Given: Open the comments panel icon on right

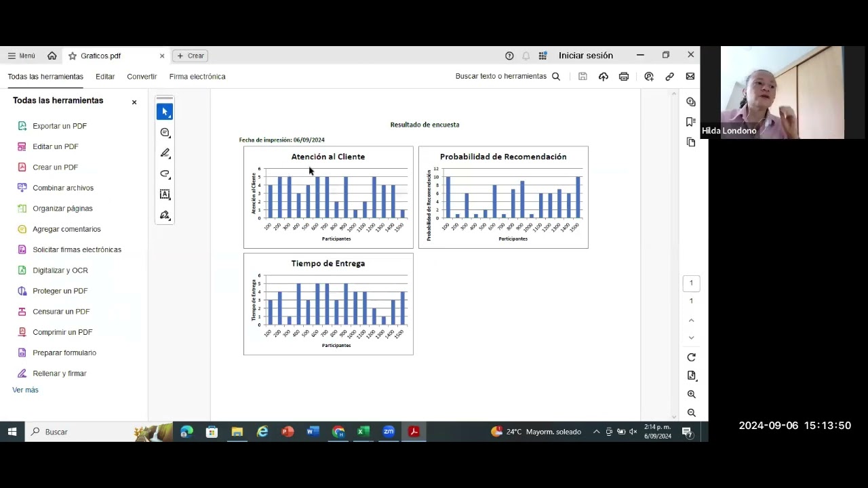Looking at the screenshot, I should coord(691,102).
